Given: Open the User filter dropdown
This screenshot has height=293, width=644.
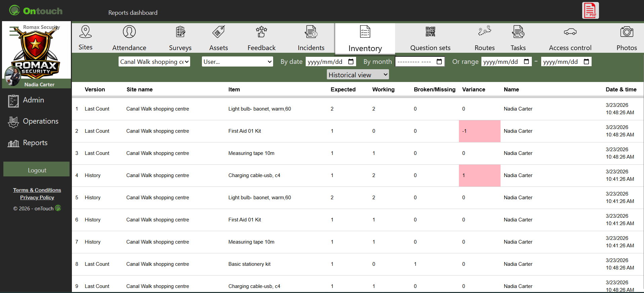Looking at the screenshot, I should [237, 62].
